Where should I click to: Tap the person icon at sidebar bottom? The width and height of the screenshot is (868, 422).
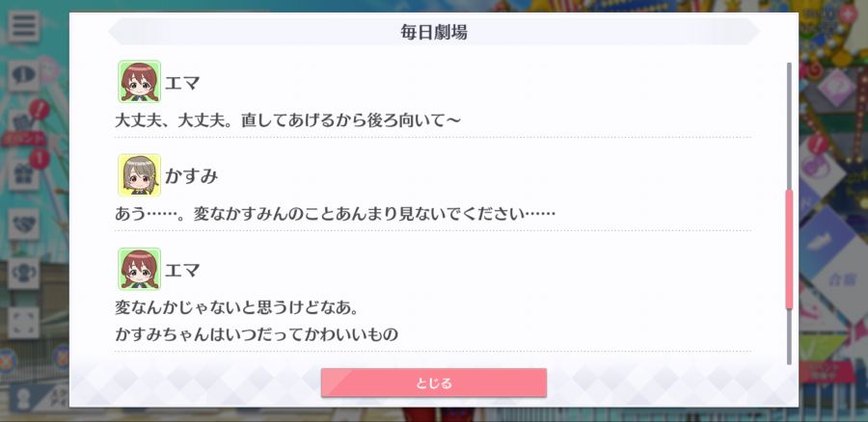click(23, 399)
